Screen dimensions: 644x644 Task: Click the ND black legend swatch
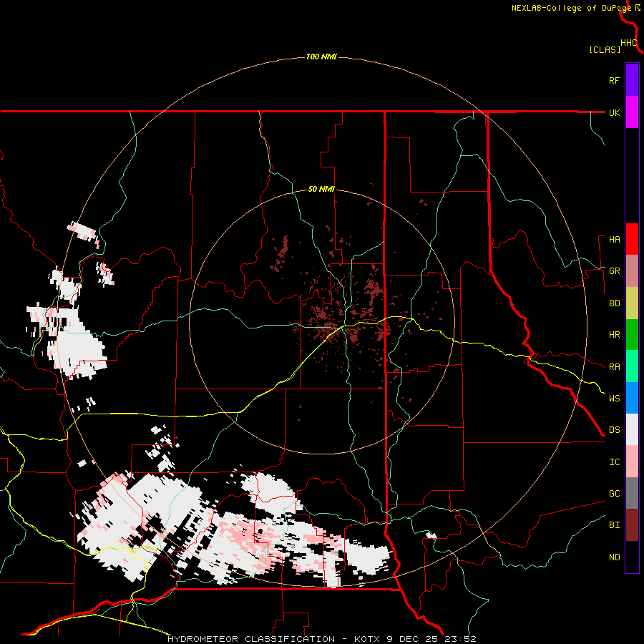632,557
